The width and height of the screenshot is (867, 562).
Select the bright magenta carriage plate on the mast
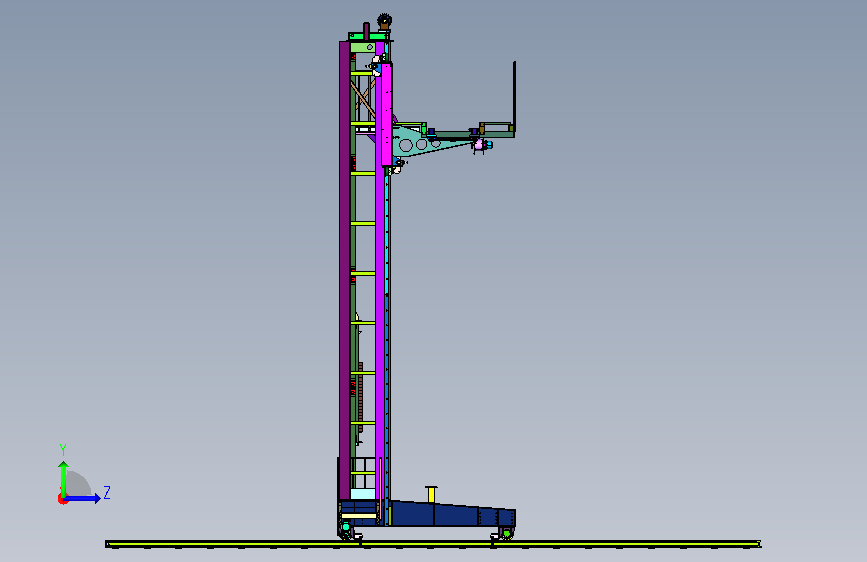click(x=387, y=114)
